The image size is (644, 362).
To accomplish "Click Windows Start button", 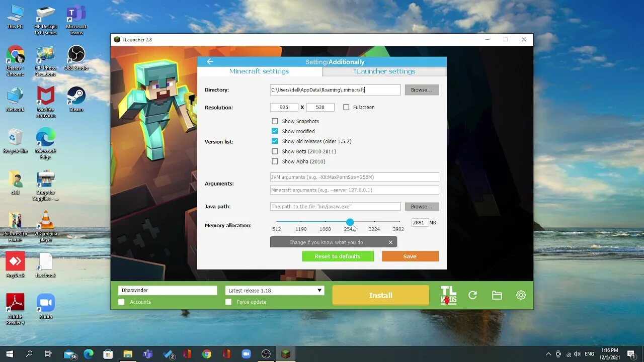I will (x=9, y=354).
